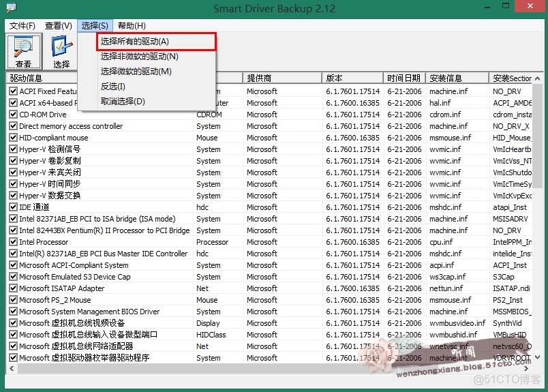Open the 帮助(H) menu
548x392 pixels.
pyautogui.click(x=132, y=26)
